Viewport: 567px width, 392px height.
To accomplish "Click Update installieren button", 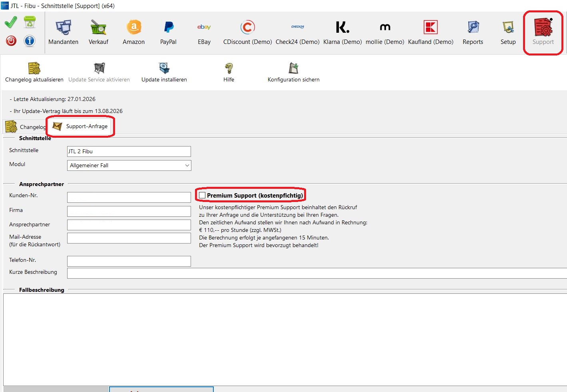I will [164, 72].
